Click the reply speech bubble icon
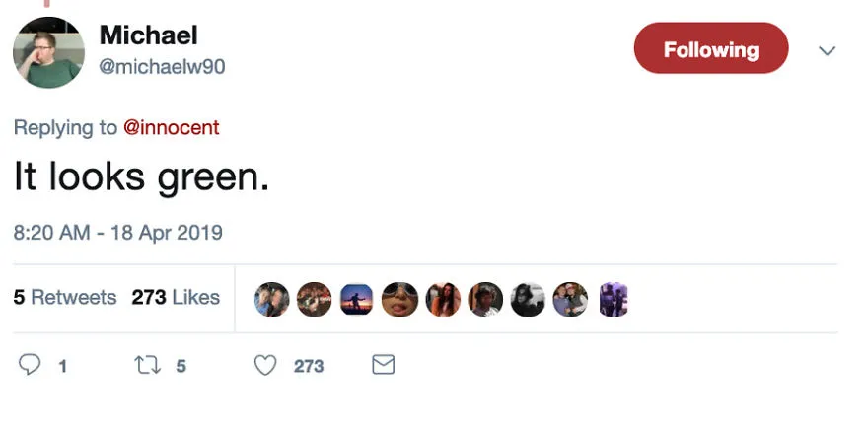The image size is (868, 422). 30,365
